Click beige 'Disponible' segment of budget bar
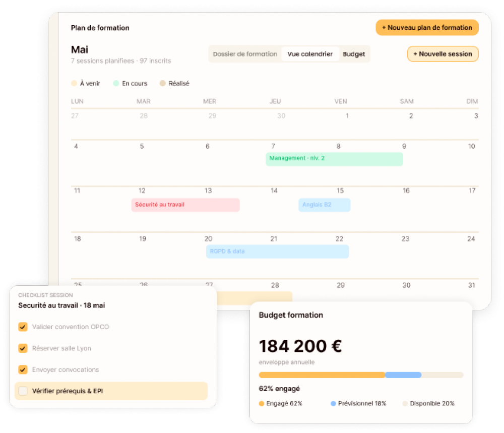504x433 pixels. click(x=443, y=375)
